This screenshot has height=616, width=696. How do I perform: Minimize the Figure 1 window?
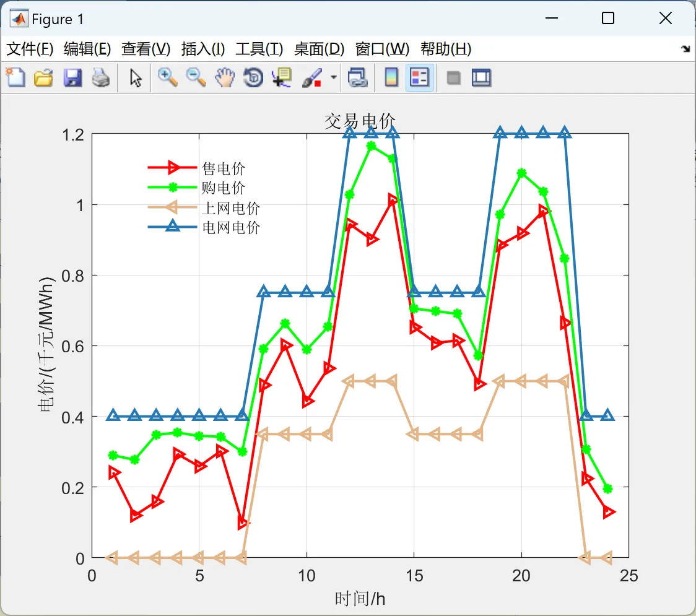[x=552, y=18]
